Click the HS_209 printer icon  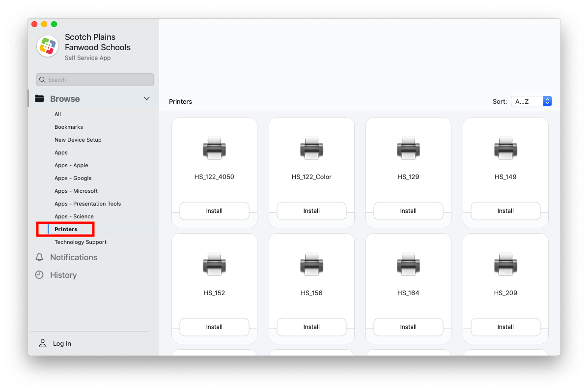pos(505,264)
